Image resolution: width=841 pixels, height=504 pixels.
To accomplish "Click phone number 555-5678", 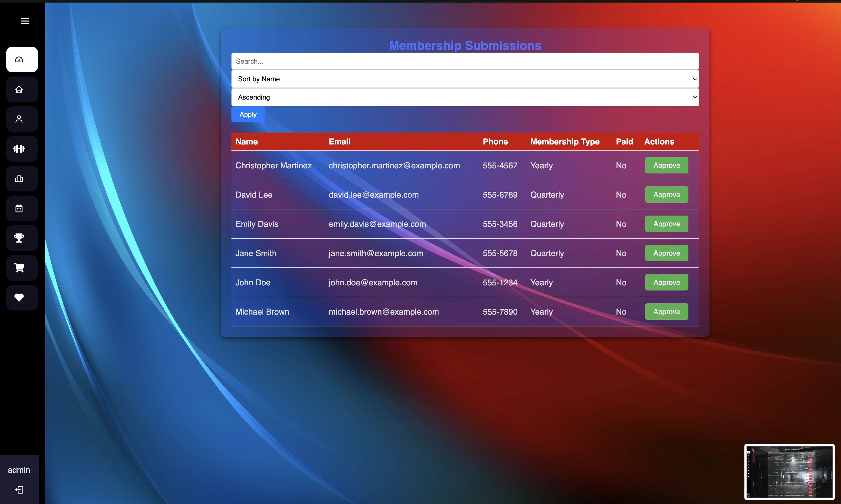I will pyautogui.click(x=500, y=253).
